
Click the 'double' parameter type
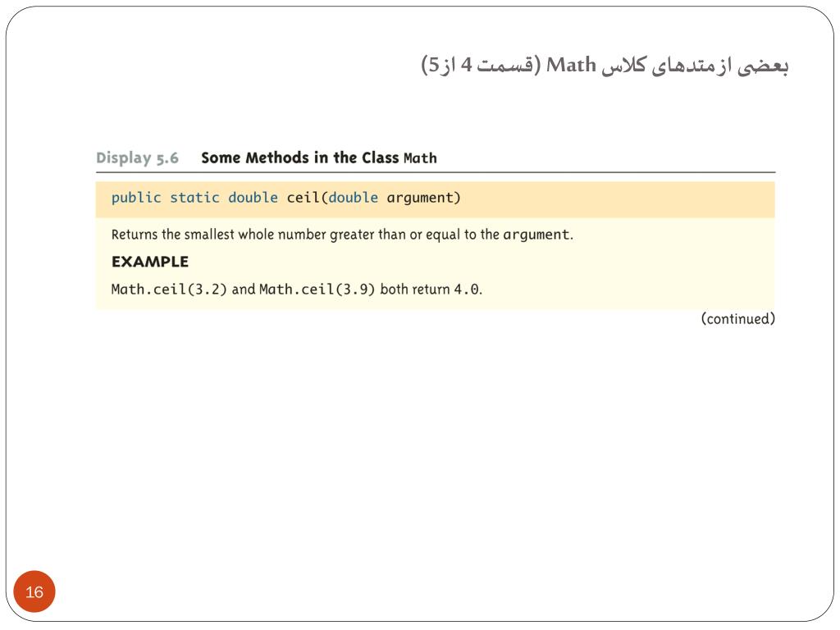pyautogui.click(x=353, y=198)
